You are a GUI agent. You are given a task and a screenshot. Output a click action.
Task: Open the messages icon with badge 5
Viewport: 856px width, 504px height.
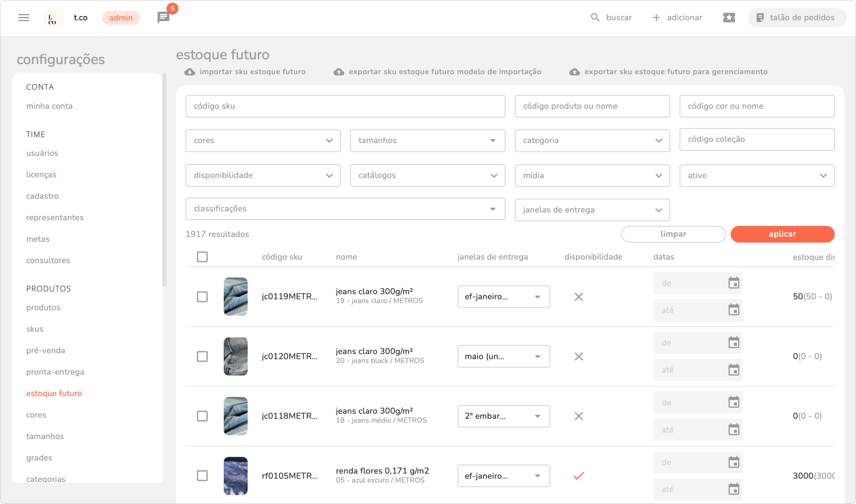163,17
